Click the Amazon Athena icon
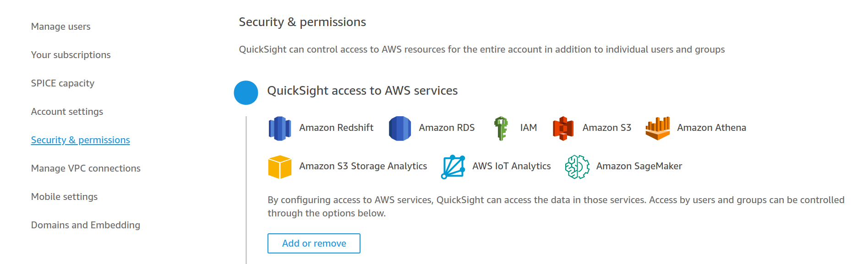Image resolution: width=868 pixels, height=264 pixels. pos(658,128)
